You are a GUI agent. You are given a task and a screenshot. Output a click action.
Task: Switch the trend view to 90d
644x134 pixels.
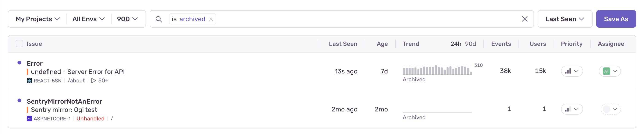tap(470, 44)
